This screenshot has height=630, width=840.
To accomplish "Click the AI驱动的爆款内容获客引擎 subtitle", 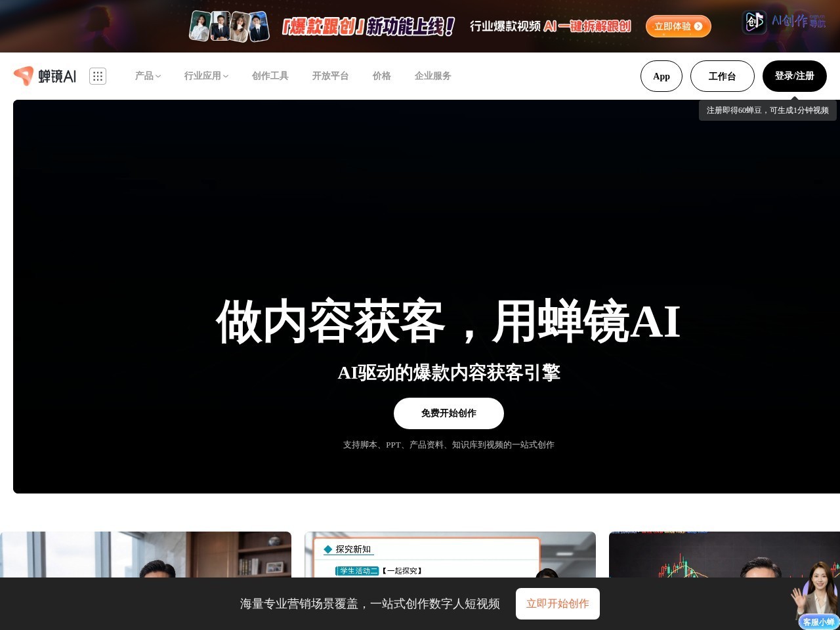I will (449, 373).
